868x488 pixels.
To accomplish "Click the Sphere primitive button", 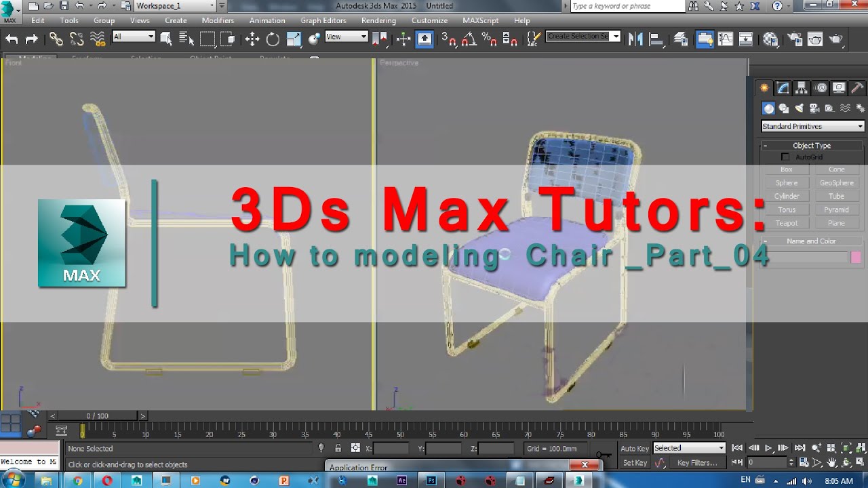I will (787, 183).
